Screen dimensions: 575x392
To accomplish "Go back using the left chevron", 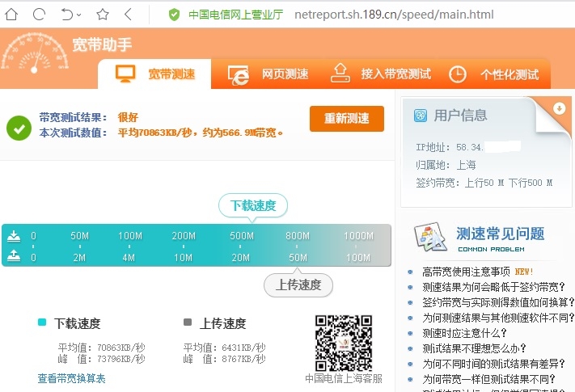I will coord(129,15).
